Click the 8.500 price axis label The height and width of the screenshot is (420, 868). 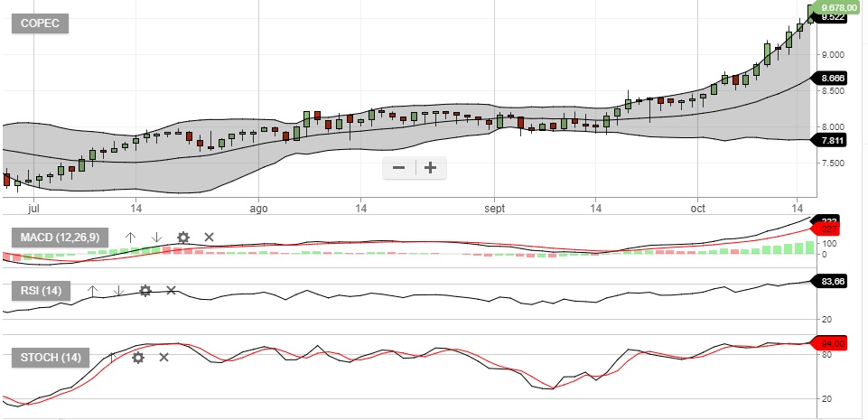833,90
